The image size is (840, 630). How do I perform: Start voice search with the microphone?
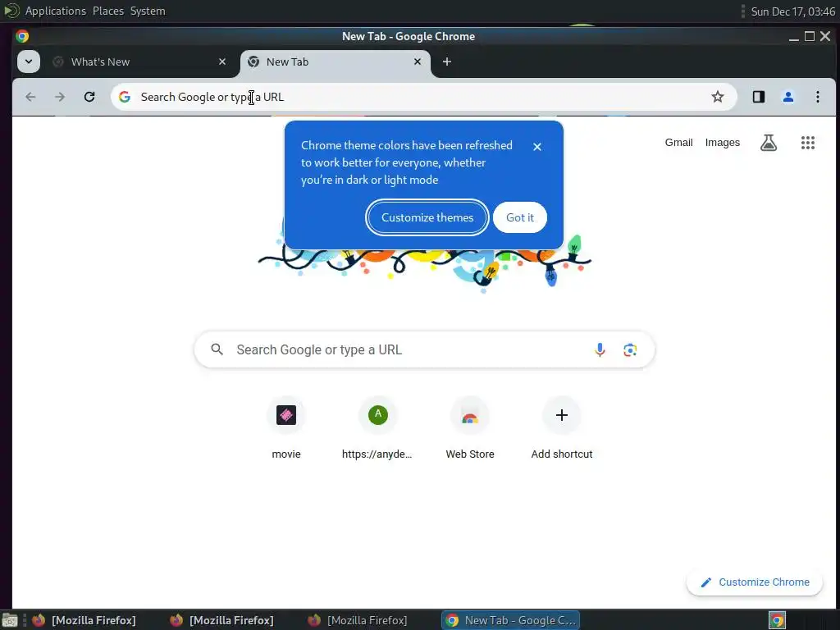pos(600,349)
